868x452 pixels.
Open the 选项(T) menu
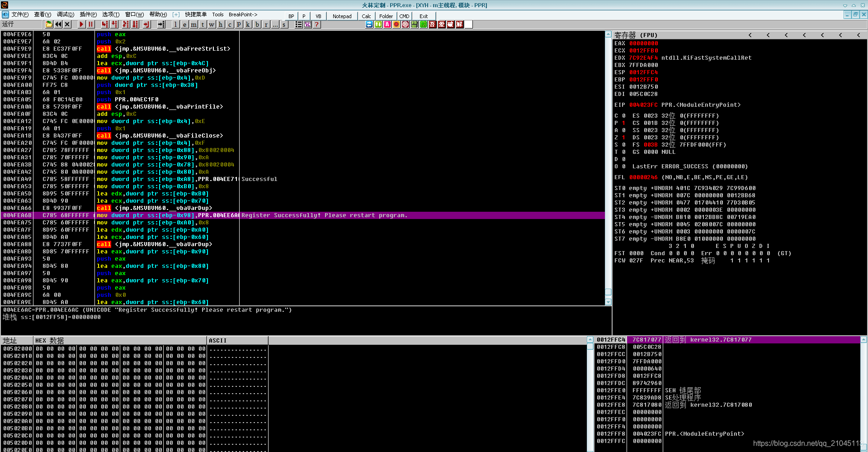coord(111,14)
